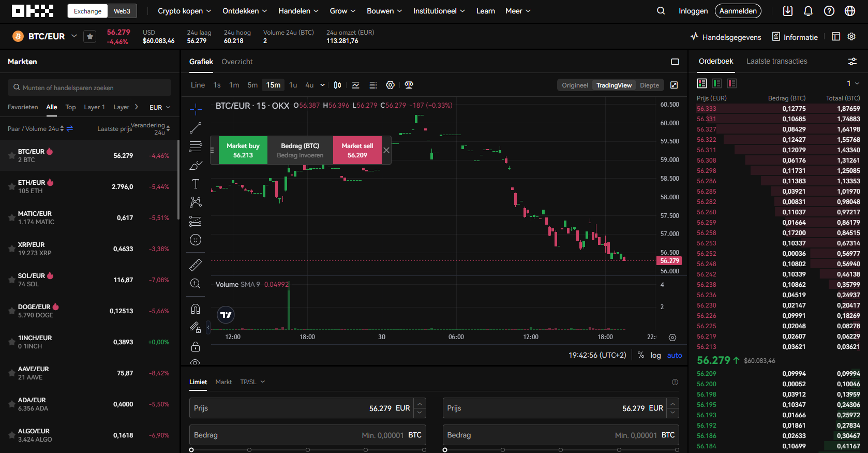Add BTC/EUR to favorites star button
The image size is (868, 453).
90,36
